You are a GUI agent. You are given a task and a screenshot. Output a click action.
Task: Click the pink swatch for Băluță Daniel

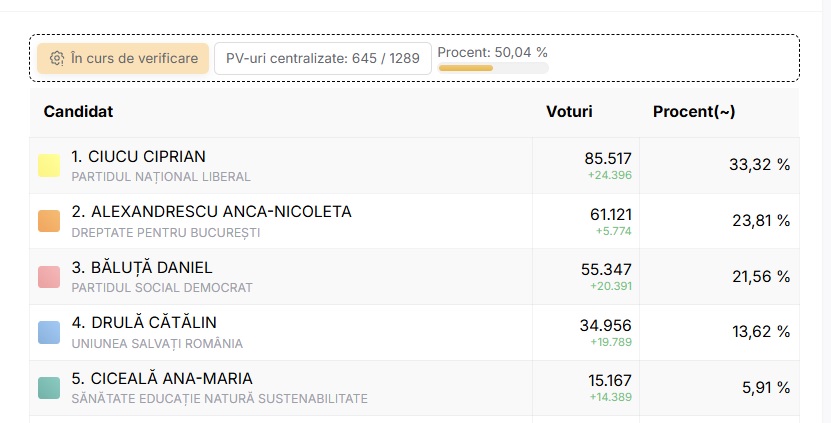(49, 277)
